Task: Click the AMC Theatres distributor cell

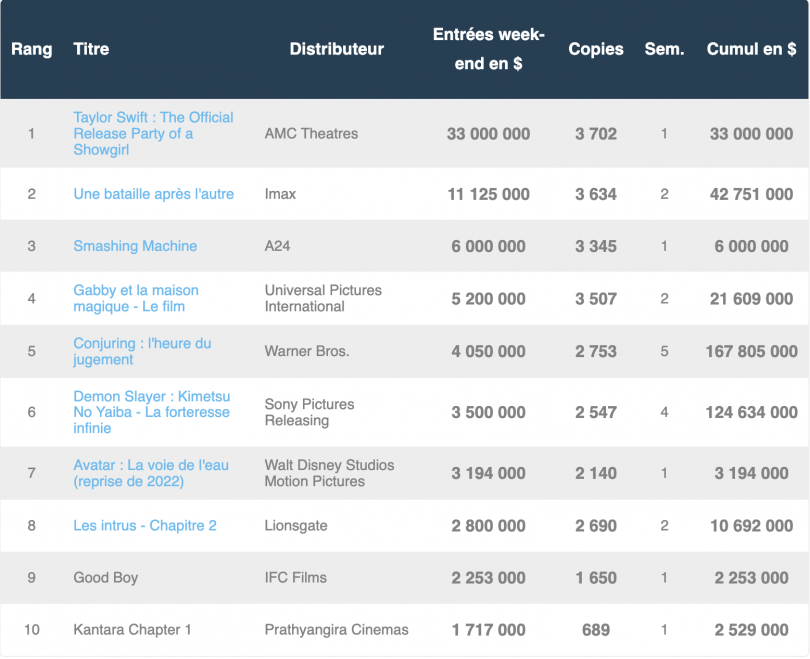Action: tap(311, 133)
